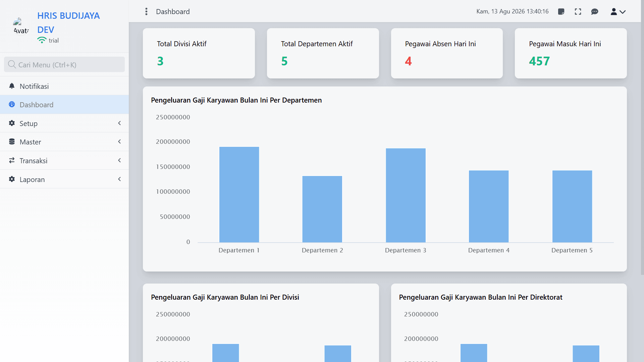Click the wifi trial status icon
This screenshot has width=644, height=362.
42,40
